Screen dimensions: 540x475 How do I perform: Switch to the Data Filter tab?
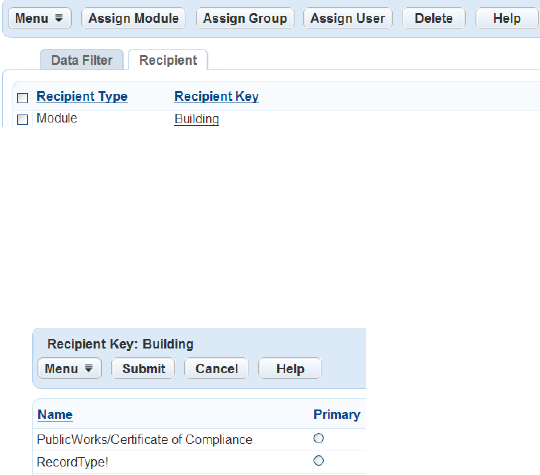82,60
